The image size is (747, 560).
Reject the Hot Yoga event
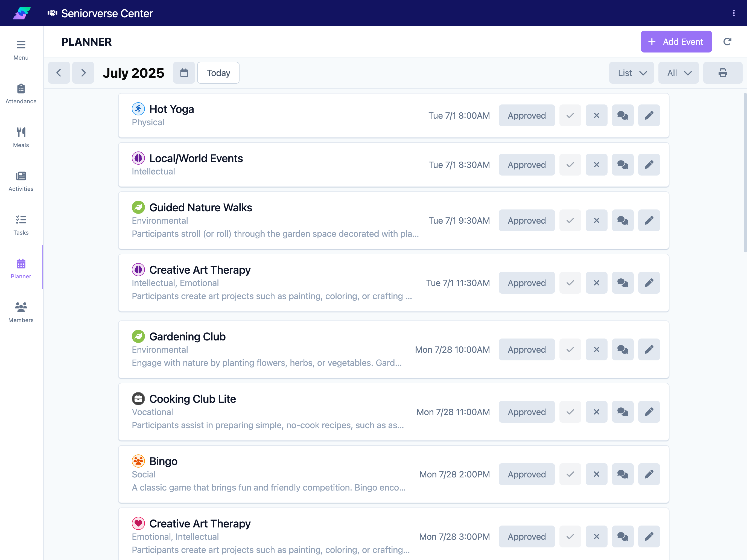(x=596, y=115)
